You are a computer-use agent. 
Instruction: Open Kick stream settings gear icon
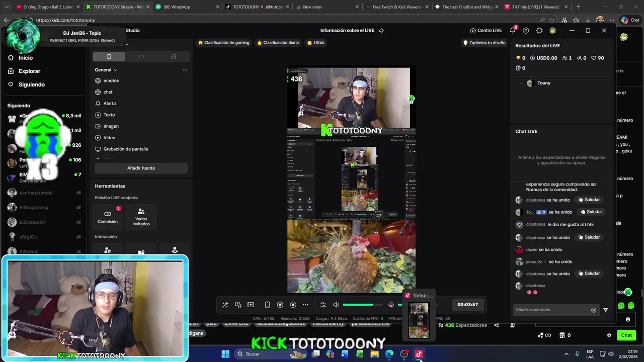click(x=609, y=335)
